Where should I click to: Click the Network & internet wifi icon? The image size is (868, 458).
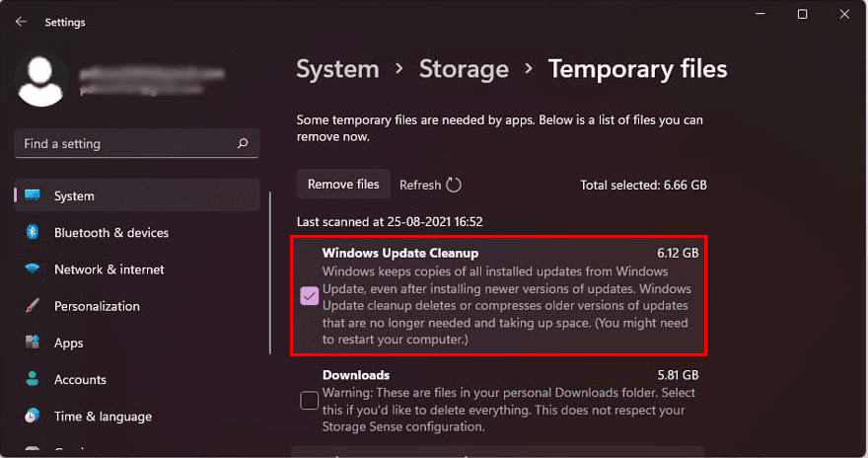(x=33, y=269)
